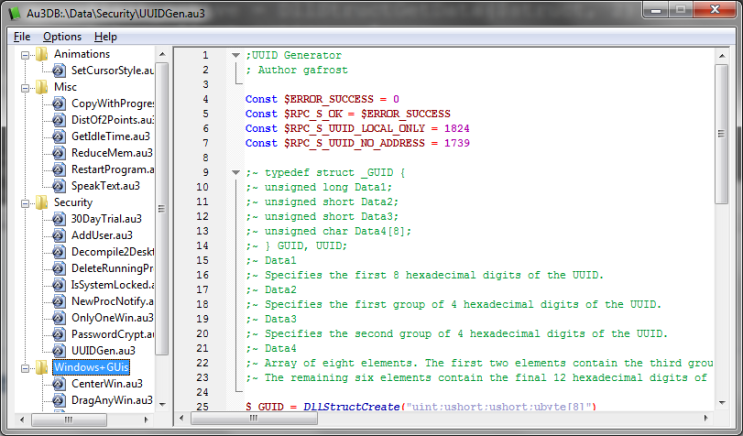Image resolution: width=743 pixels, height=436 pixels.
Task: Click the code editor scroll up arrow
Action: [x=722, y=56]
